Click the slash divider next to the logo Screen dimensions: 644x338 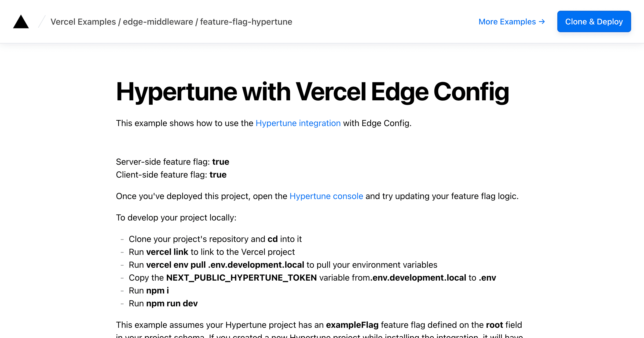pos(42,22)
